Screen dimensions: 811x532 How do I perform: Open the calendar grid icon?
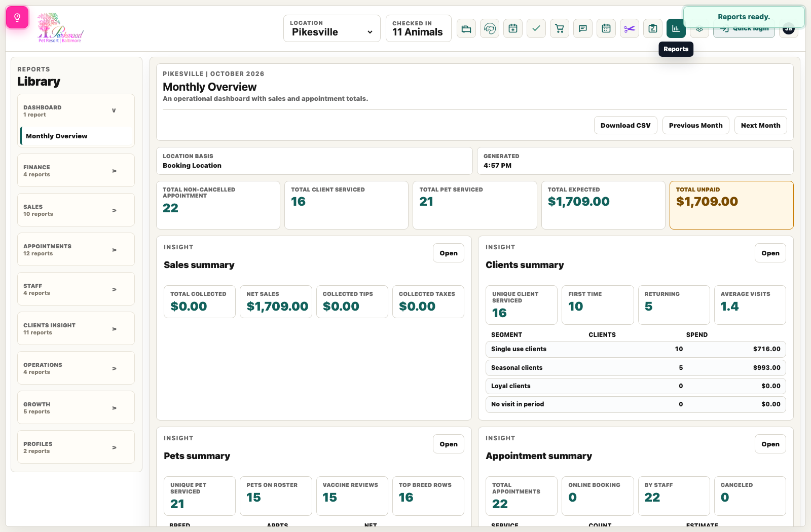pos(606,28)
